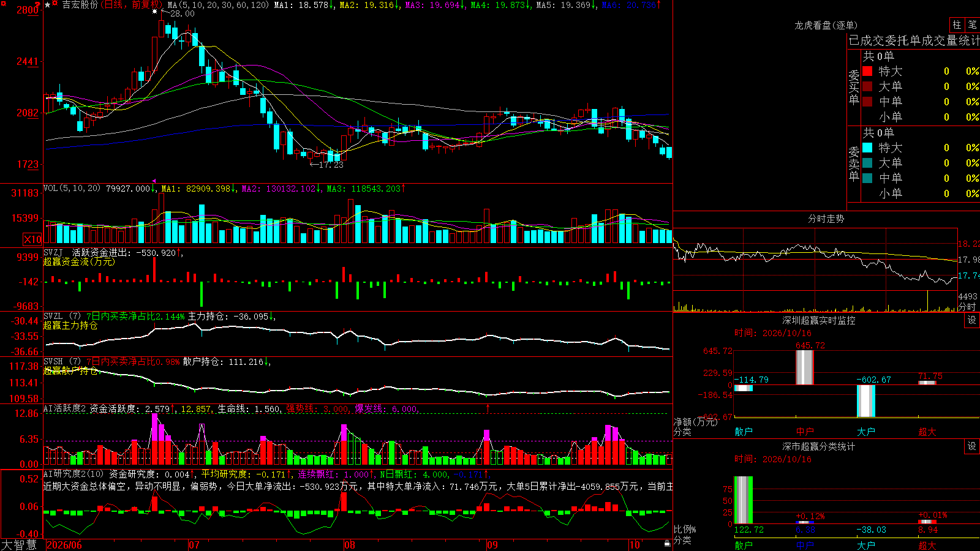Click the 已成交委托单成交量统计 heading

point(914,40)
